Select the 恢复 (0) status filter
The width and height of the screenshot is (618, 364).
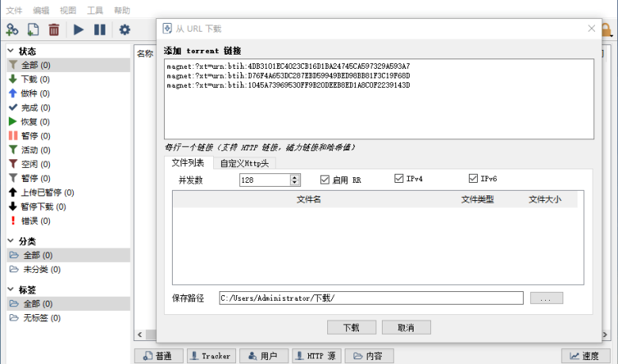click(x=69, y=122)
